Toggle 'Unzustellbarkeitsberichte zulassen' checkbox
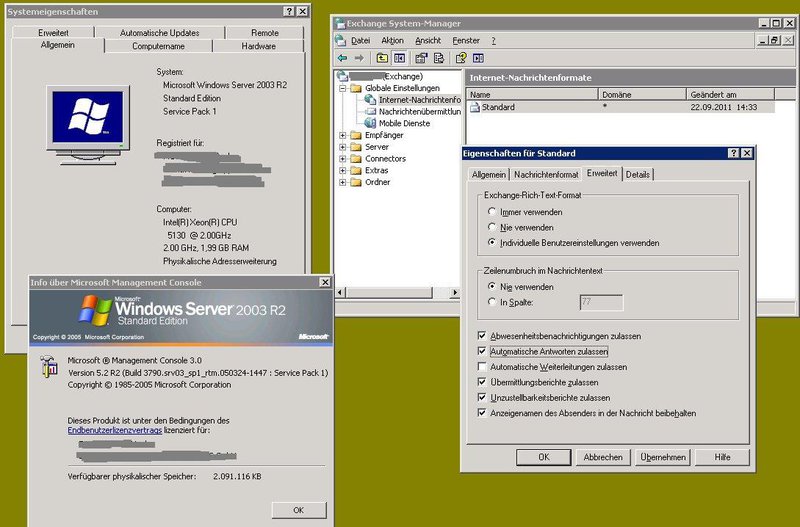800x527 pixels. [482, 397]
